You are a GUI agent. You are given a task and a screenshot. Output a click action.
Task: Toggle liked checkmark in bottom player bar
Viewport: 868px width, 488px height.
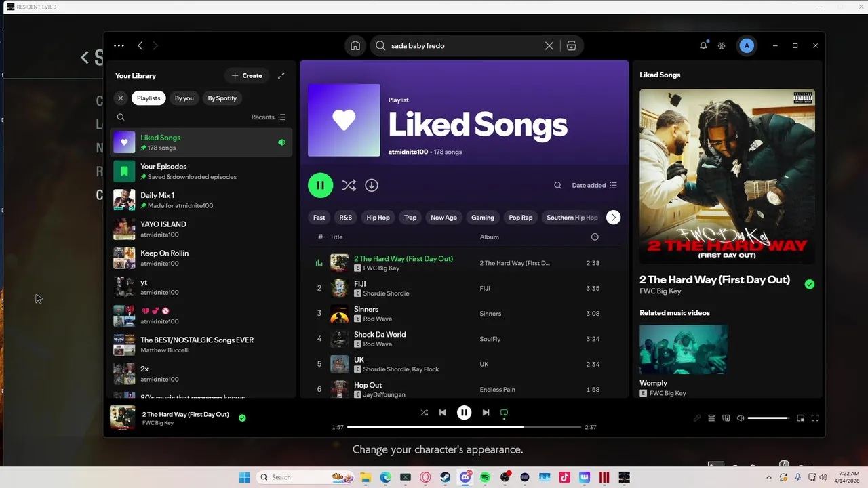click(x=242, y=418)
